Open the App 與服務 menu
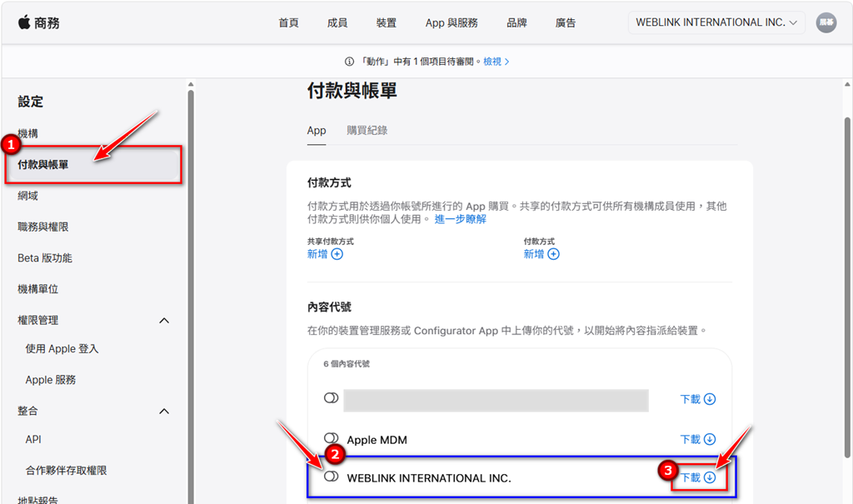The image size is (853, 504). [x=451, y=22]
